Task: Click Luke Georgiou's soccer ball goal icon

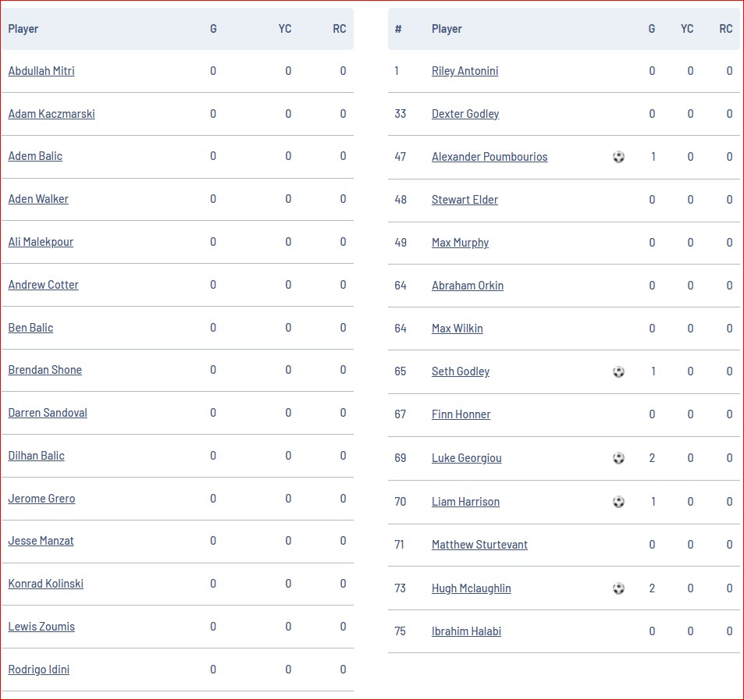Action: 618,457
